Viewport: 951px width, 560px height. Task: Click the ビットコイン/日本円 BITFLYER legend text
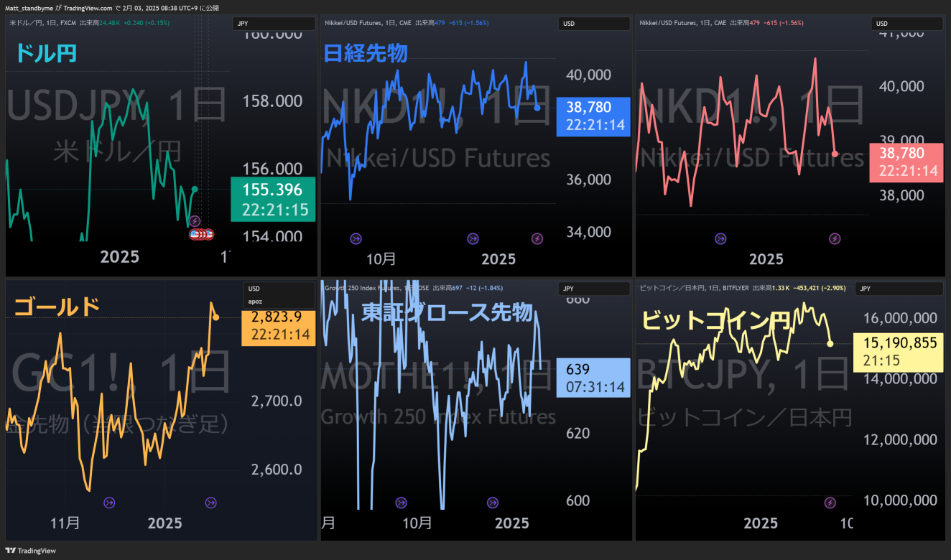pos(695,288)
